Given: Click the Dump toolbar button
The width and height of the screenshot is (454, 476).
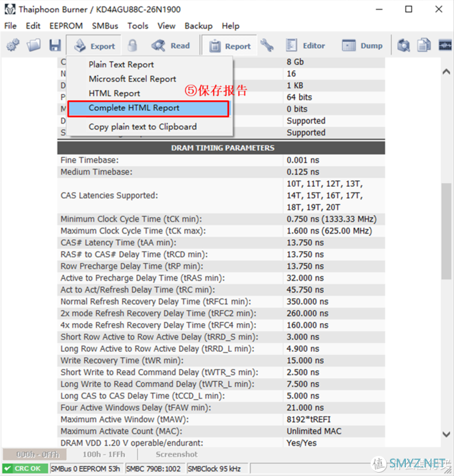Looking at the screenshot, I should (363, 45).
